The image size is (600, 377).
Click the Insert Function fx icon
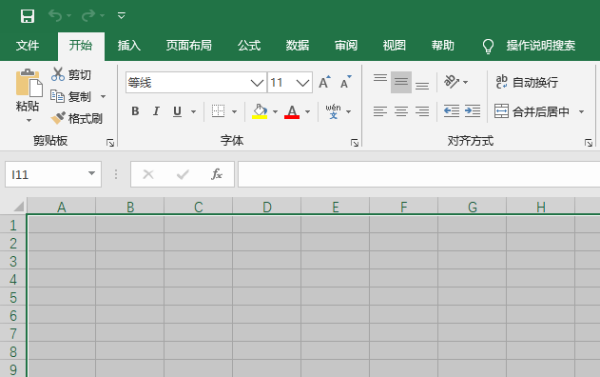click(x=217, y=175)
